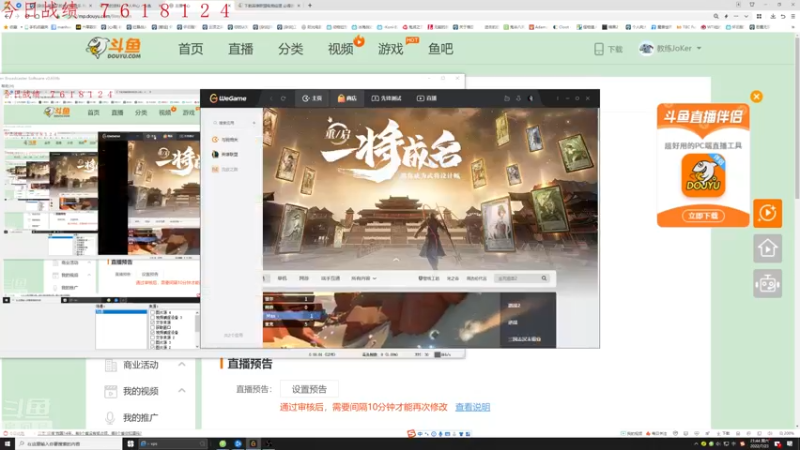This screenshot has height=450, width=800.
Task: Click the browser extensions grid icon
Action: click(759, 16)
